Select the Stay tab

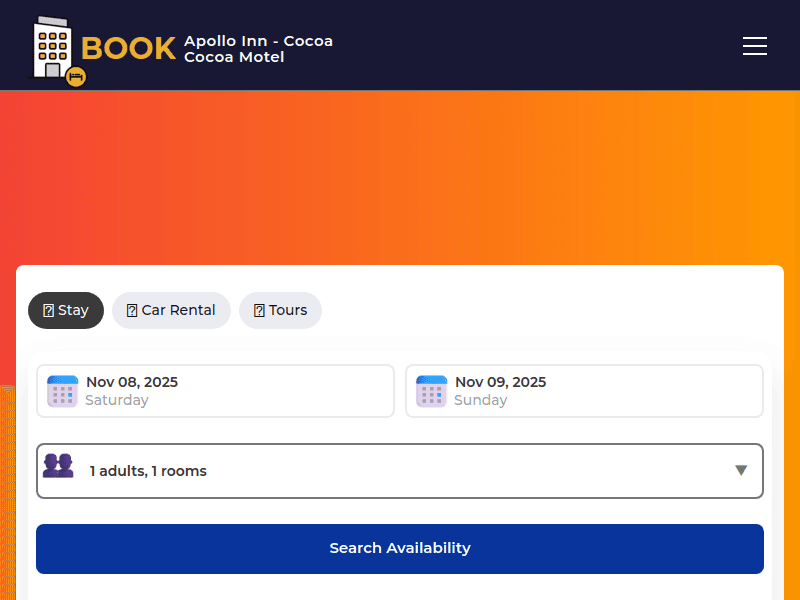[x=66, y=310]
